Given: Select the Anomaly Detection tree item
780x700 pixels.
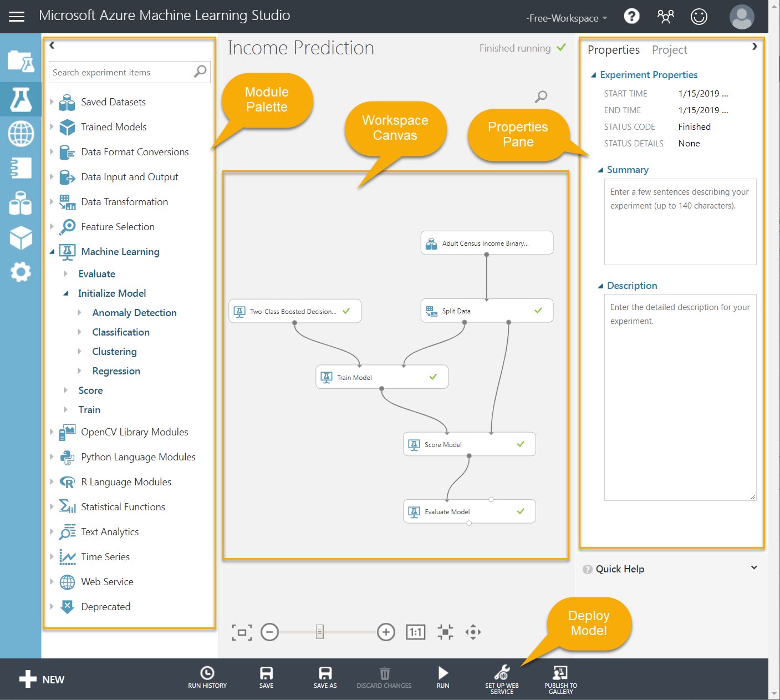Looking at the screenshot, I should (134, 313).
